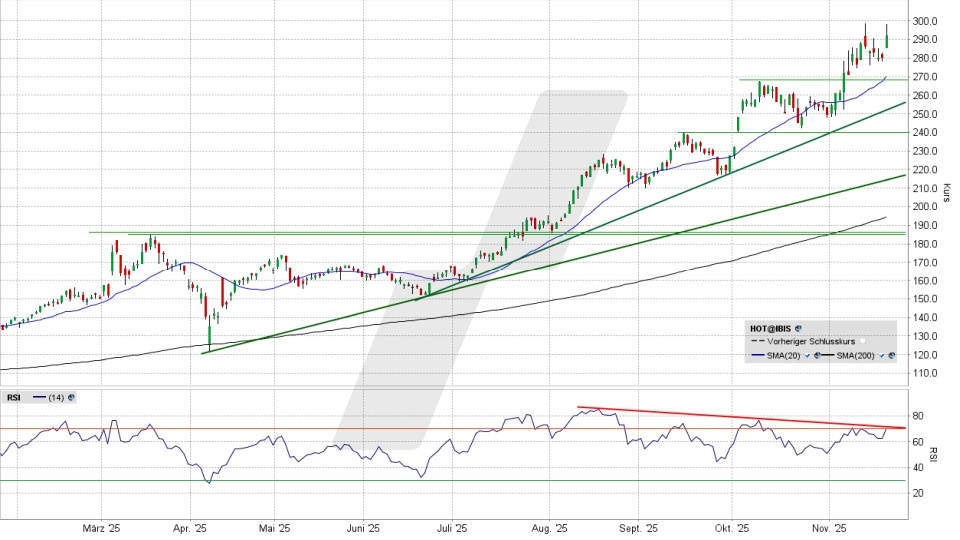Screen dimensions: 960x540
Task: Select the SMA(200) legend label
Action: [x=854, y=355]
